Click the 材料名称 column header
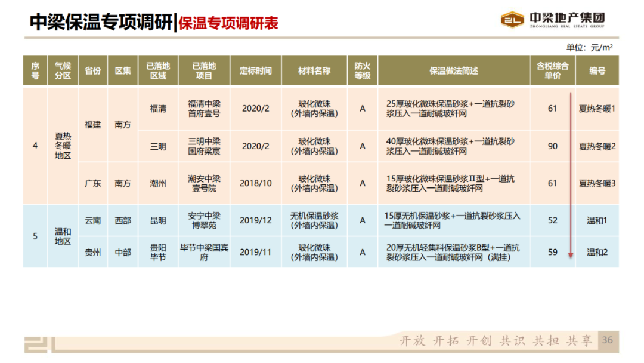 click(314, 70)
